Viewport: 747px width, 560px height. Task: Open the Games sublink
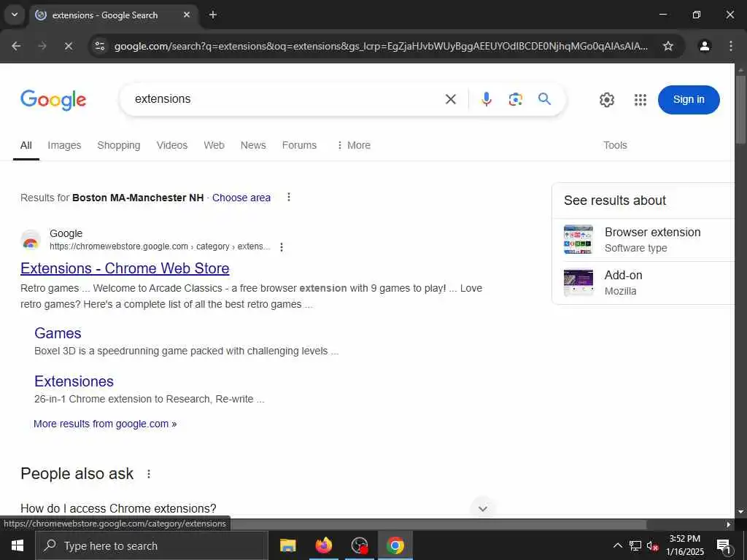click(x=58, y=332)
